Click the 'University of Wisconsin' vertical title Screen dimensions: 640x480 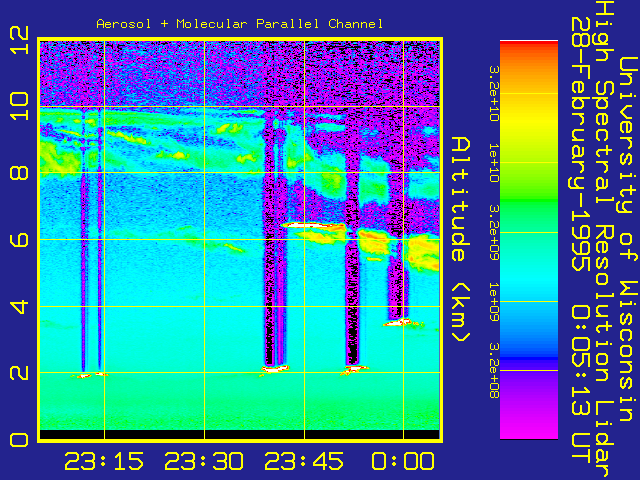click(x=628, y=239)
